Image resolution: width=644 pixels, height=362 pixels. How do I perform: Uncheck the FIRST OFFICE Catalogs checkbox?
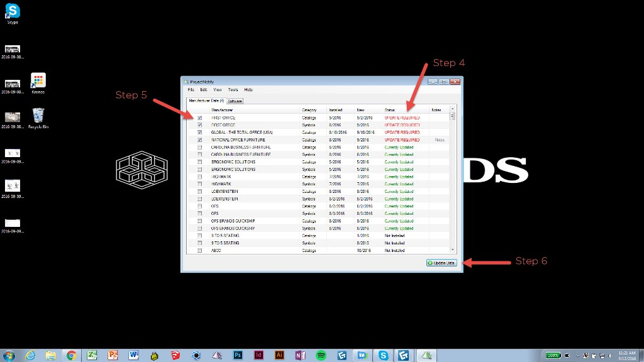(199, 118)
